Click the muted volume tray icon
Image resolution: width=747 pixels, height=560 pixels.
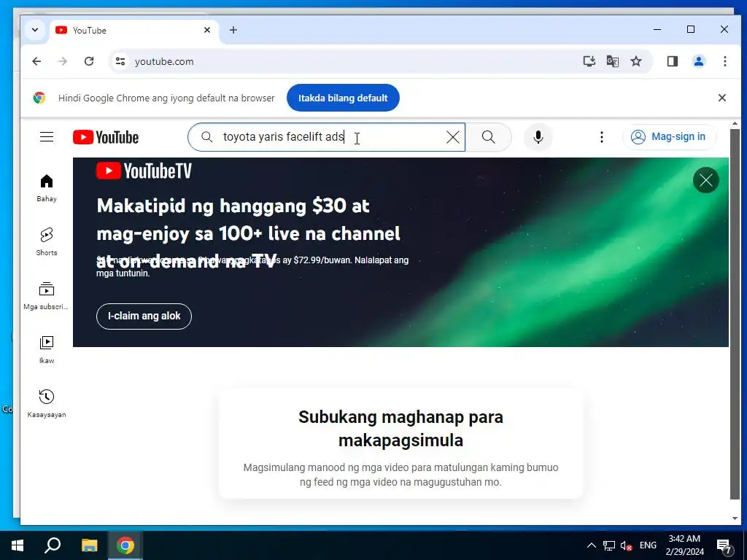[x=626, y=545]
